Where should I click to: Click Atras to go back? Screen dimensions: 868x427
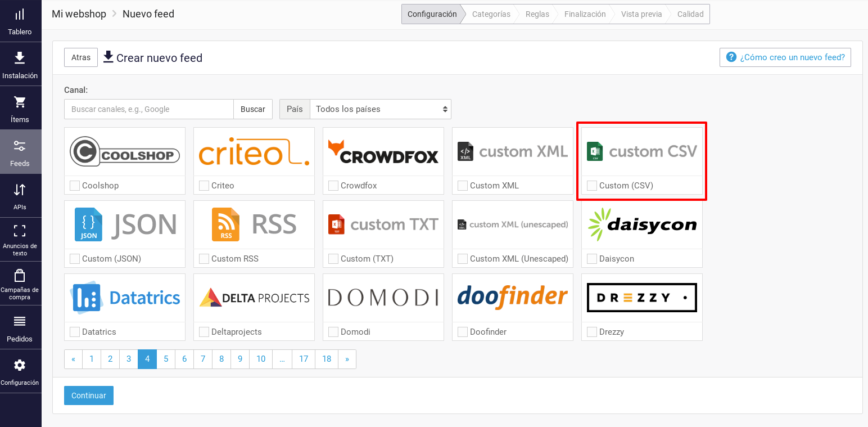(x=80, y=57)
